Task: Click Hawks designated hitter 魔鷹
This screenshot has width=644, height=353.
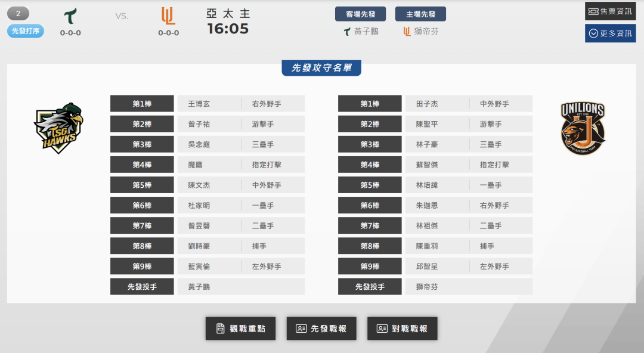Action: tap(196, 165)
